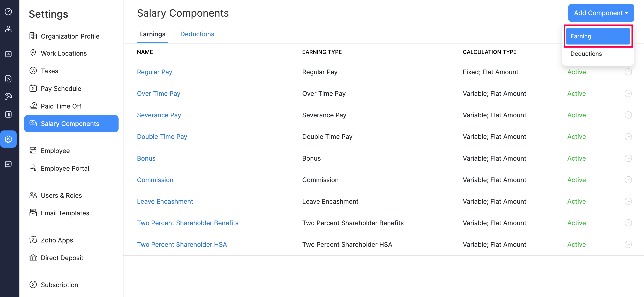Open the Over Time Pay component link
The image size is (644, 297).
point(159,94)
